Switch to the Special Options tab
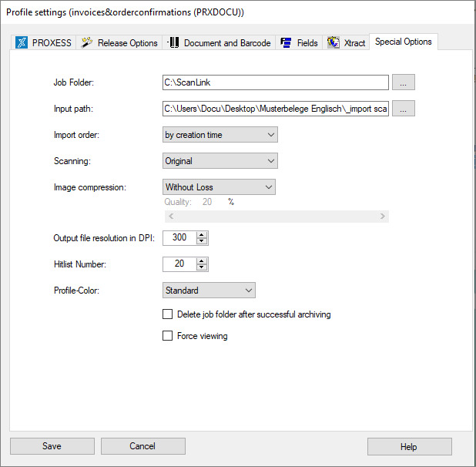This screenshot has width=476, height=467. [x=403, y=42]
